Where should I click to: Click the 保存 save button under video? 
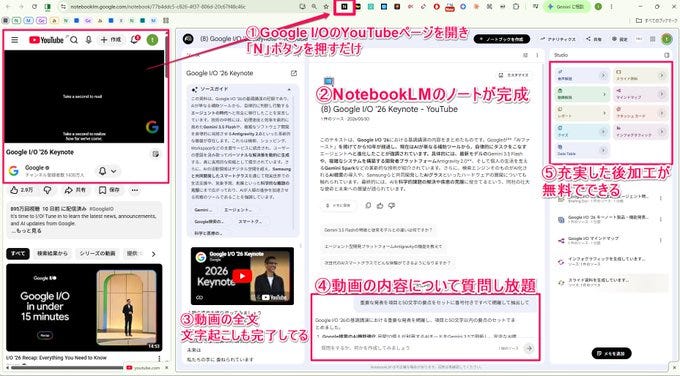pyautogui.click(x=109, y=190)
